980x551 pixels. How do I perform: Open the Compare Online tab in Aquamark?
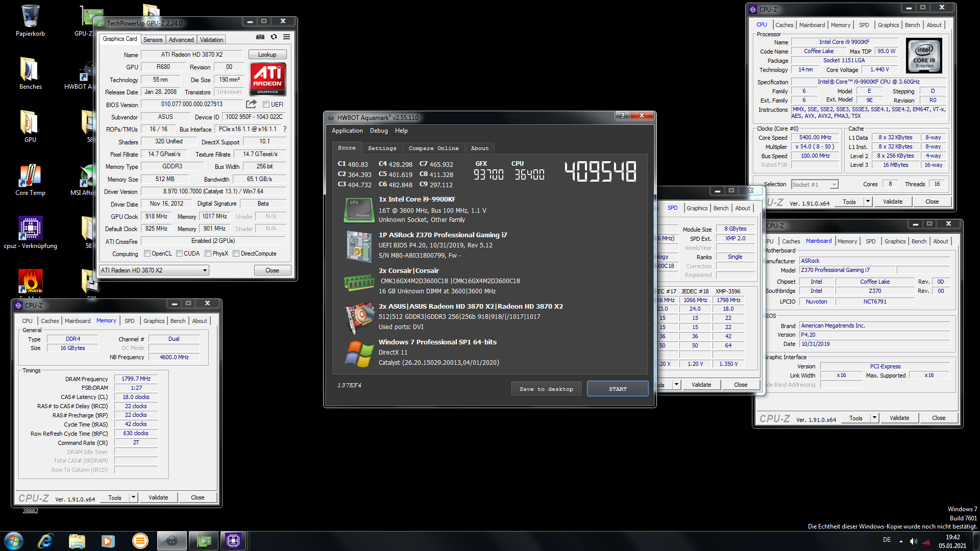tap(433, 148)
